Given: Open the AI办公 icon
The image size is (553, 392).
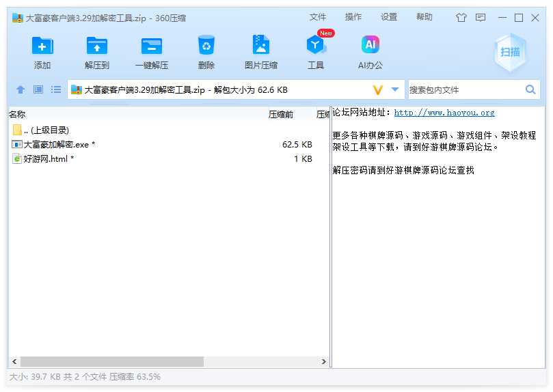Looking at the screenshot, I should [x=370, y=45].
